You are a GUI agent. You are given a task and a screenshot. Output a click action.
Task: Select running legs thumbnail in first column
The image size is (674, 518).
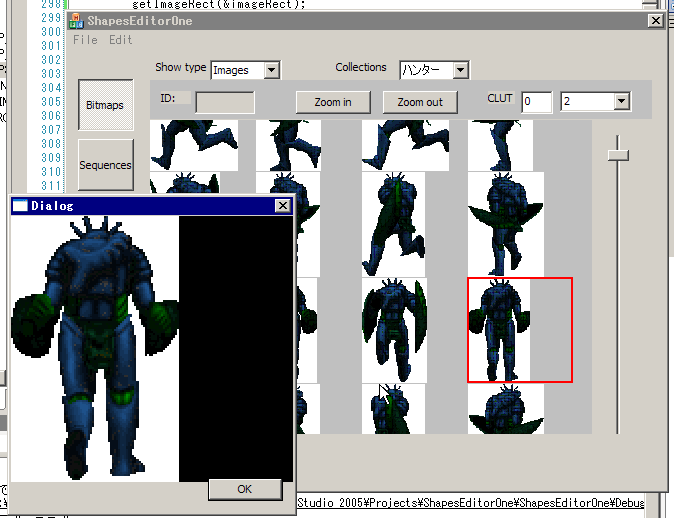coord(194,145)
